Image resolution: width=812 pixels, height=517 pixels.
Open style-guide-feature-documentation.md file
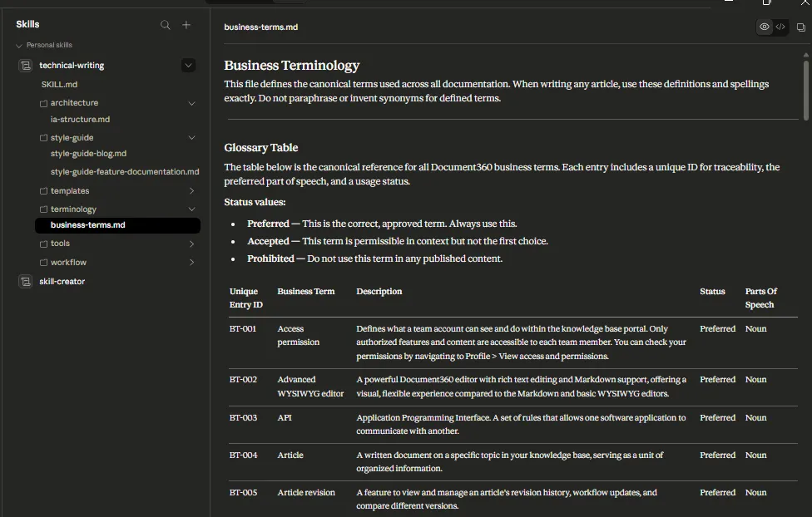point(125,172)
